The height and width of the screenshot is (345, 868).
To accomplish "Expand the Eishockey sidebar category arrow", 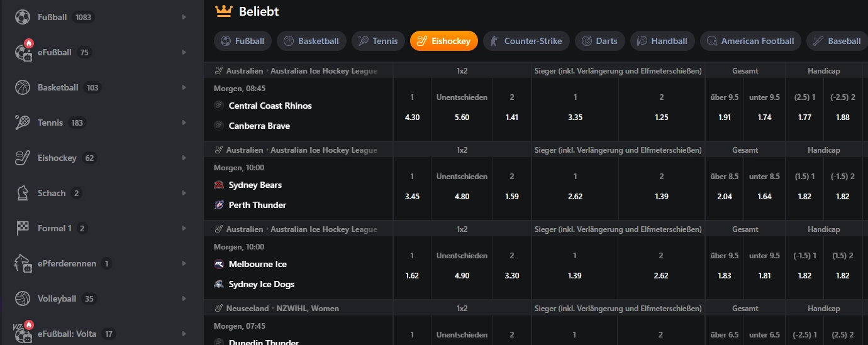I will 184,158.
